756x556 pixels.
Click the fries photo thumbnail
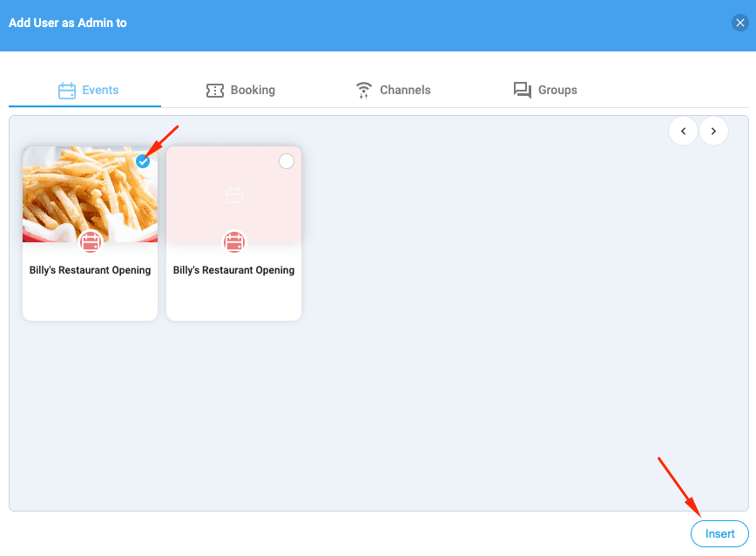[x=91, y=194]
